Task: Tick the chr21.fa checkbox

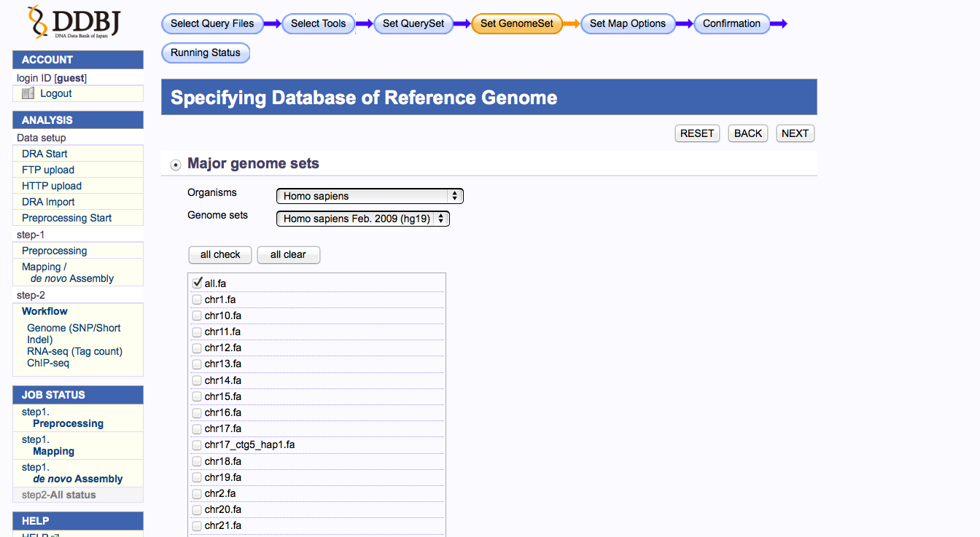Action: pyautogui.click(x=197, y=526)
